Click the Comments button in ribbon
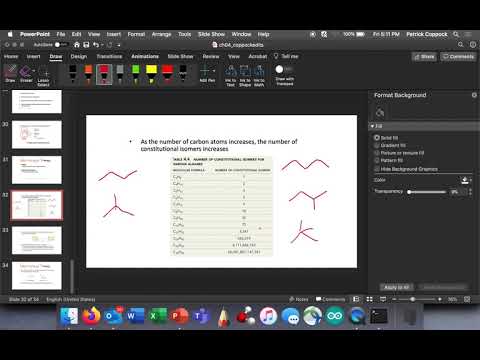The image size is (480, 360). 458,57
